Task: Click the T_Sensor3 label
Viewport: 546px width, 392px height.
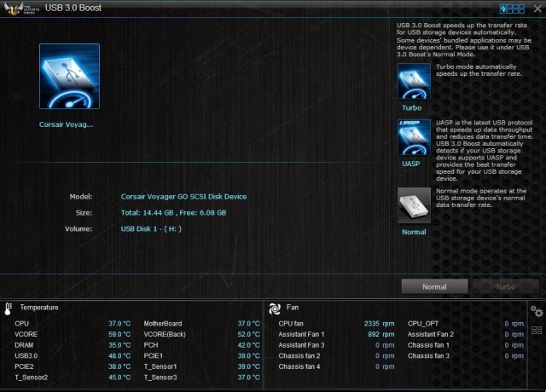Action: (x=160, y=378)
